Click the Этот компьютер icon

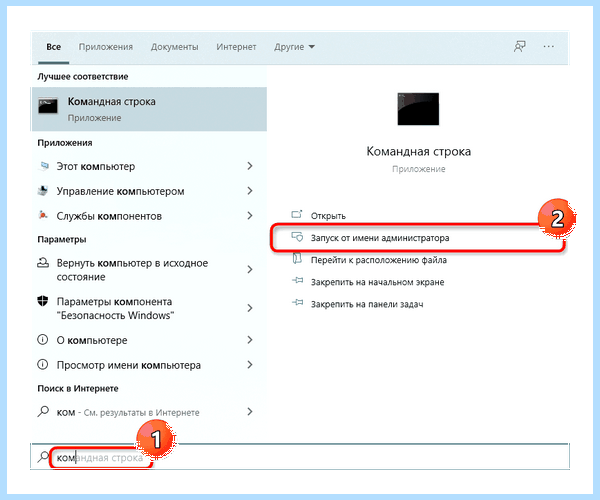[x=44, y=166]
